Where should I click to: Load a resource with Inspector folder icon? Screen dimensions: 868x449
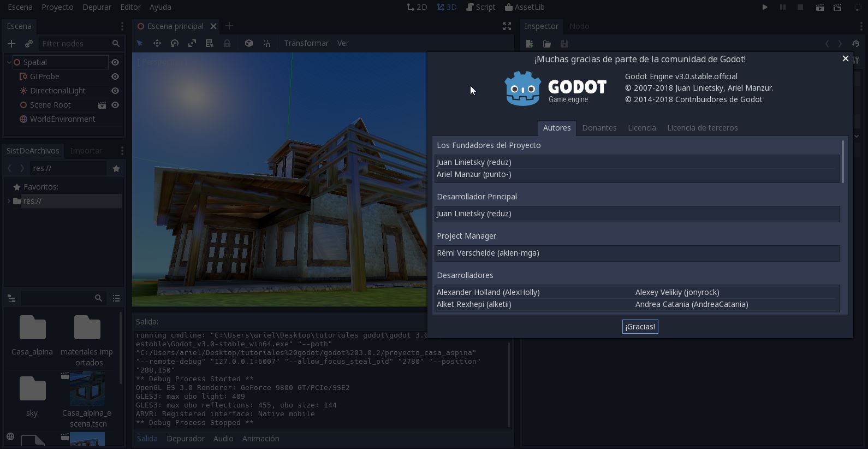pos(547,44)
